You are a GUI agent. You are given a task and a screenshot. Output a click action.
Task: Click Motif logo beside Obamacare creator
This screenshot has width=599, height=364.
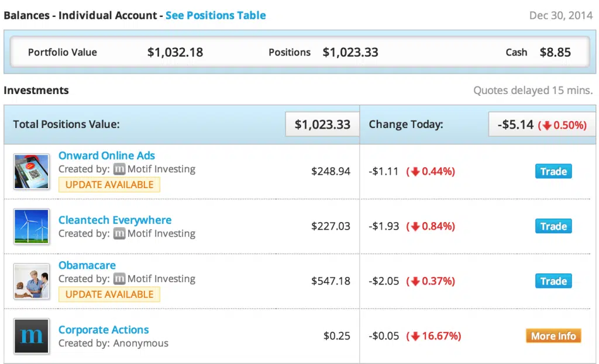[119, 279]
